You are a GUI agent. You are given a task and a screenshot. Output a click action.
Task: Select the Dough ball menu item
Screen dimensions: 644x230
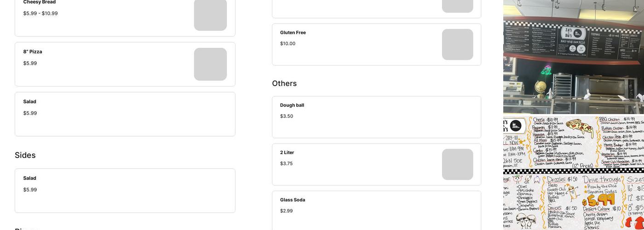tap(292, 105)
